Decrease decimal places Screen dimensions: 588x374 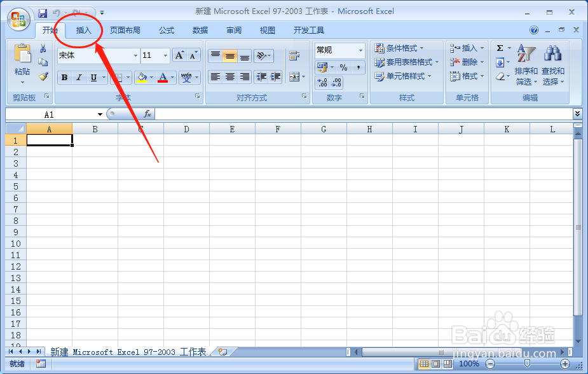tap(336, 83)
